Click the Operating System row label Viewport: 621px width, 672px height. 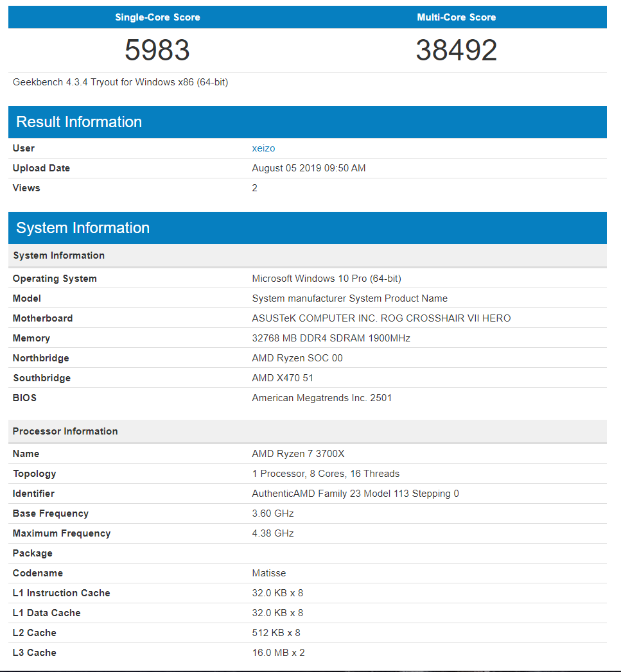pyautogui.click(x=55, y=279)
